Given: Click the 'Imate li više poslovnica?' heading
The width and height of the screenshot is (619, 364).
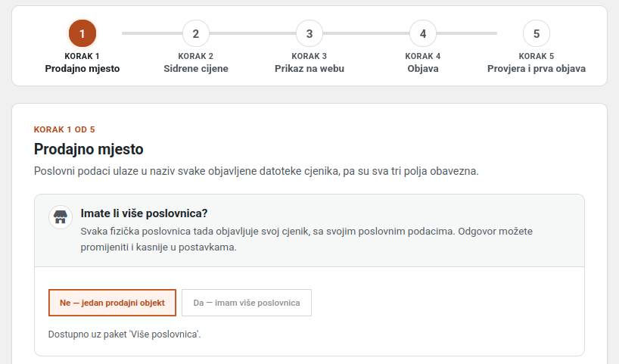Looking at the screenshot, I should pyautogui.click(x=144, y=213).
